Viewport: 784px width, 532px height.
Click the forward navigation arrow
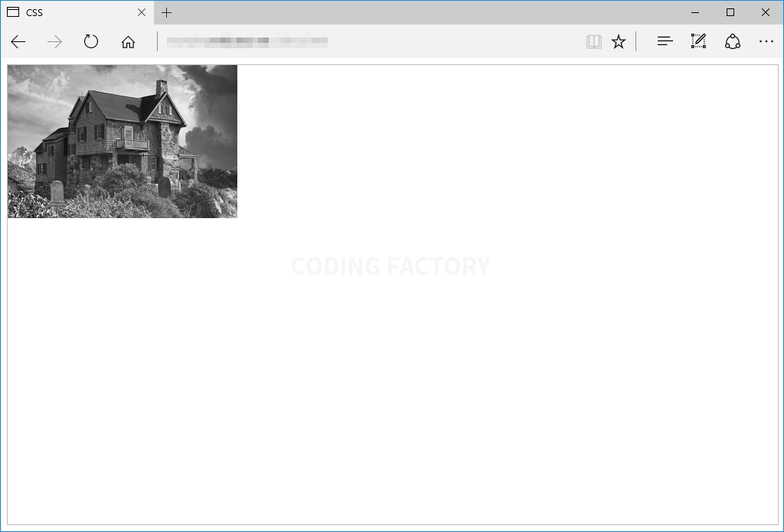click(x=54, y=41)
